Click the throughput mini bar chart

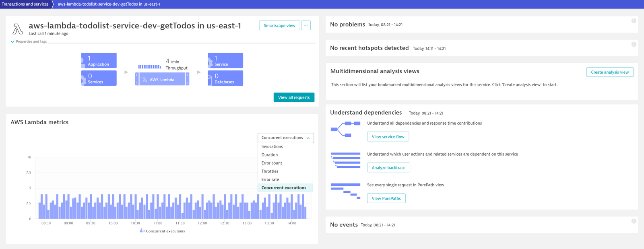pyautogui.click(x=150, y=66)
